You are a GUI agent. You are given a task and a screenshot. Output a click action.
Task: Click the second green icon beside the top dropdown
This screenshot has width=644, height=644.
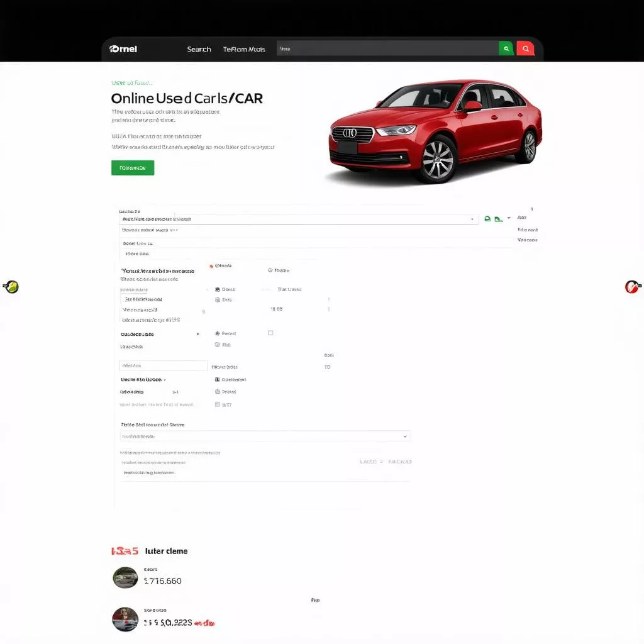coord(498,219)
